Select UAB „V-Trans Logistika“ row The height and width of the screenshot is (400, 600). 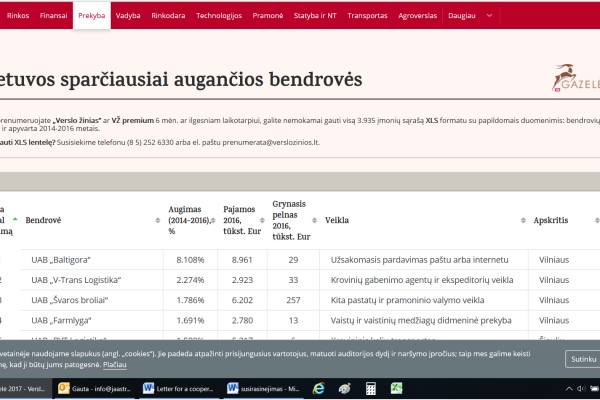coord(76,280)
